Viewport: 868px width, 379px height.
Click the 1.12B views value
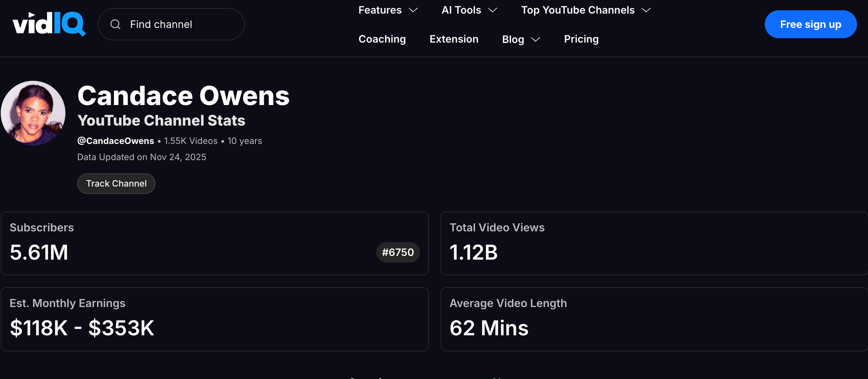(x=473, y=252)
